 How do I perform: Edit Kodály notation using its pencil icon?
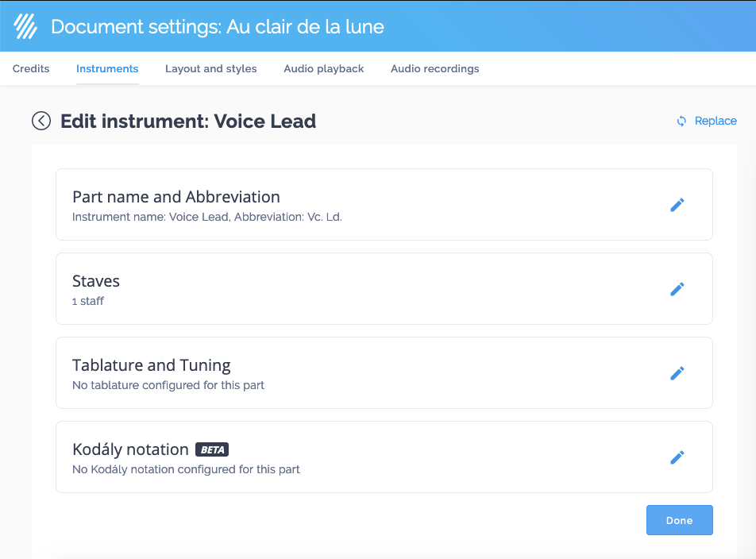pyautogui.click(x=677, y=457)
